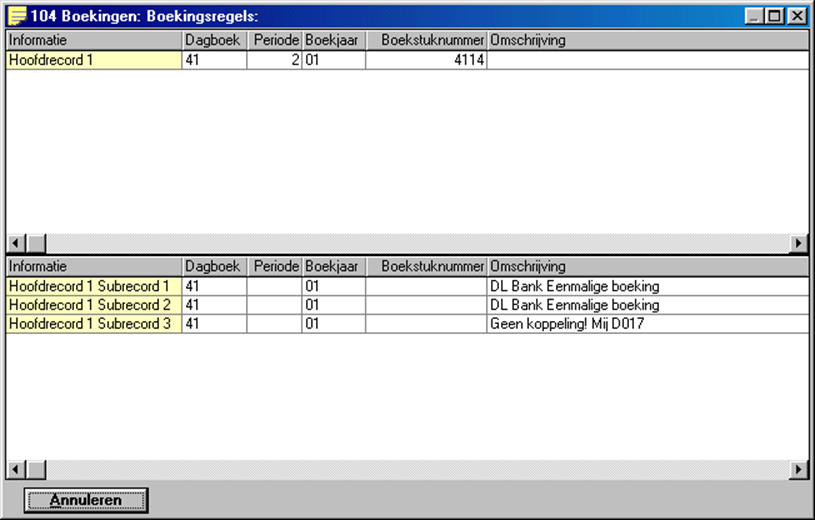Click the lower table Omschrijving column header
815x520 pixels.
(x=646, y=267)
